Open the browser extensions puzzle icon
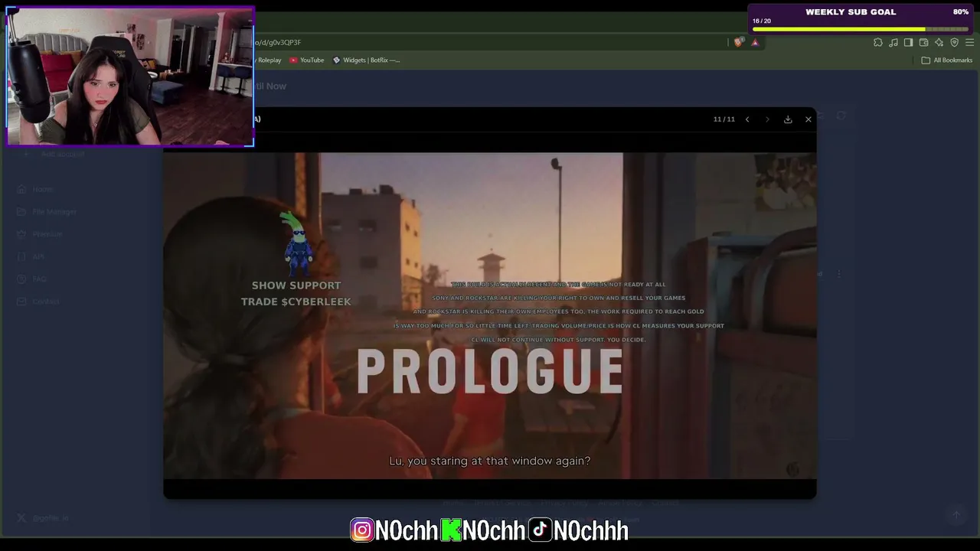Image resolution: width=980 pixels, height=551 pixels. click(878, 43)
